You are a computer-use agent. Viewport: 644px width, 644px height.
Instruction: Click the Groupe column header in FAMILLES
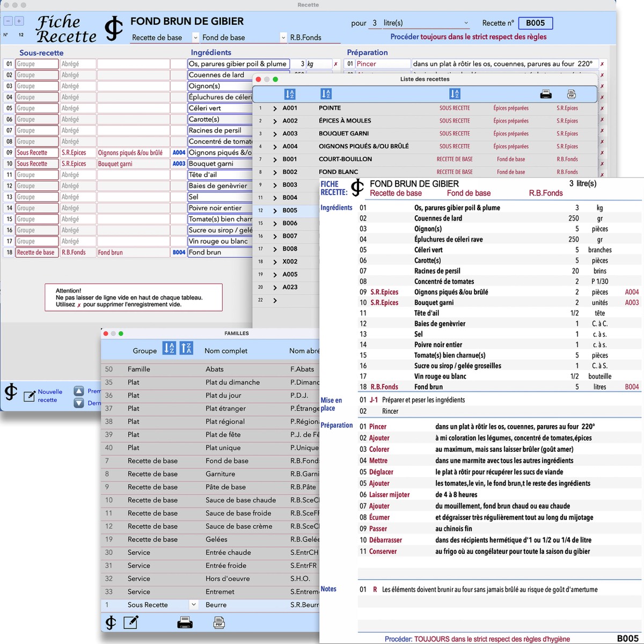click(145, 350)
